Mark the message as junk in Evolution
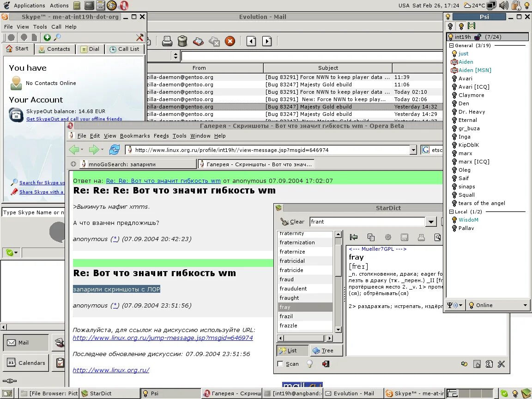 [199, 42]
